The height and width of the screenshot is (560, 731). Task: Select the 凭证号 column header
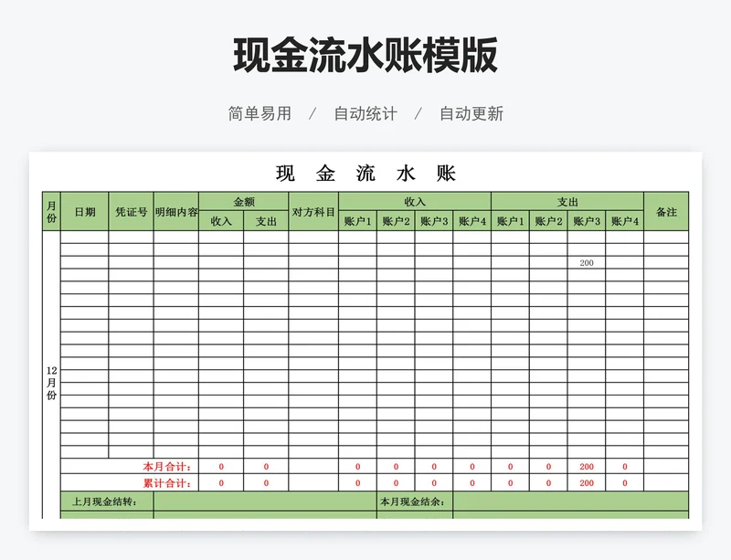click(131, 211)
